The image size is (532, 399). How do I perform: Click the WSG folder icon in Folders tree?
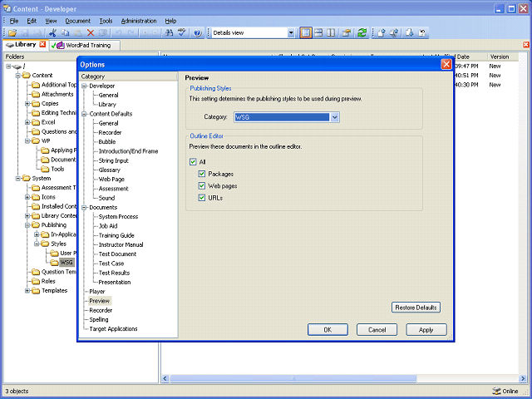(54, 263)
